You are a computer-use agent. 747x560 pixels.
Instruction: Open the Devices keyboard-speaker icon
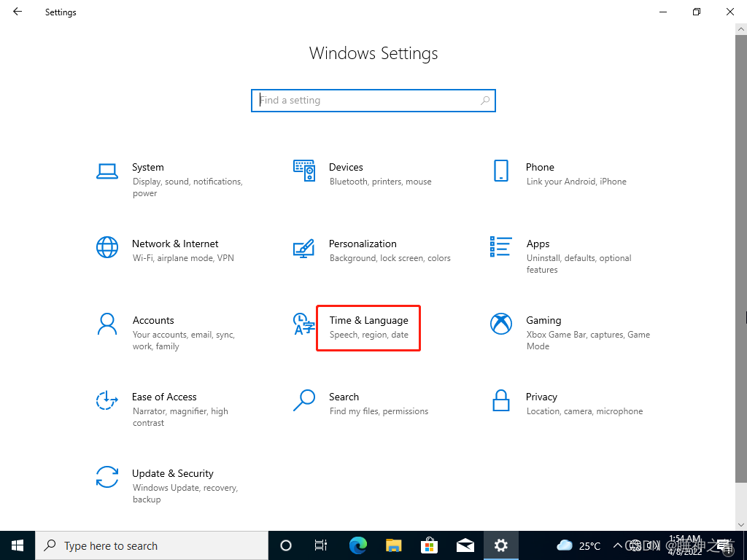(x=304, y=171)
